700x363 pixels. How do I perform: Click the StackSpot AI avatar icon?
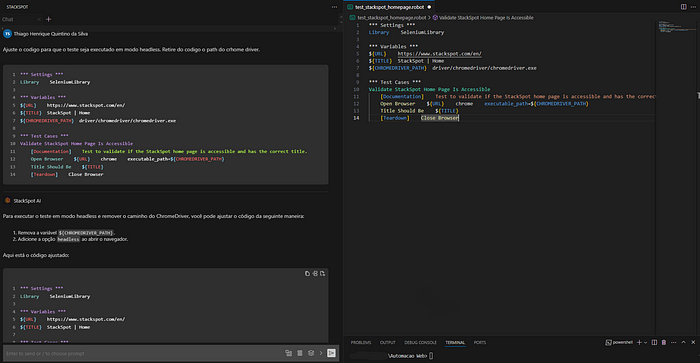click(8, 200)
